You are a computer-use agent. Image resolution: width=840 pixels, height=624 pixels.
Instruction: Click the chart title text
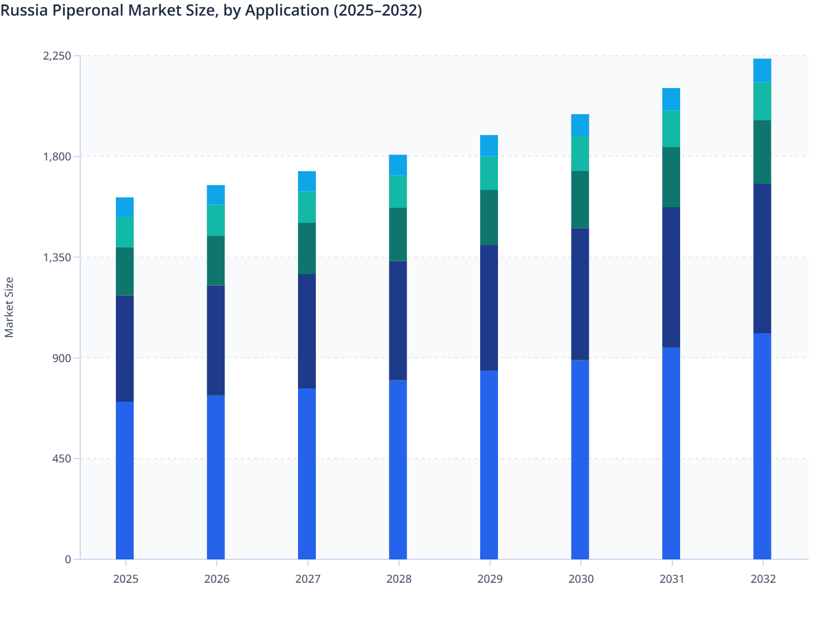pos(211,10)
